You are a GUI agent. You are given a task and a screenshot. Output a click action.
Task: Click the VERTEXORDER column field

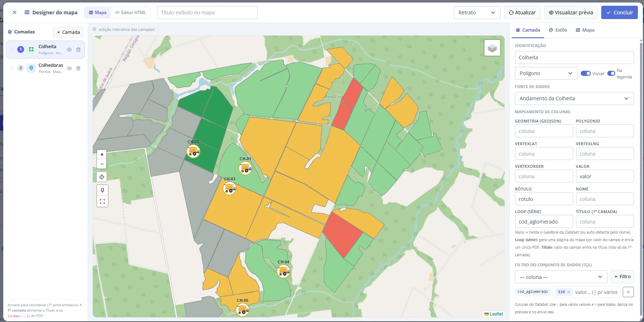[544, 176]
